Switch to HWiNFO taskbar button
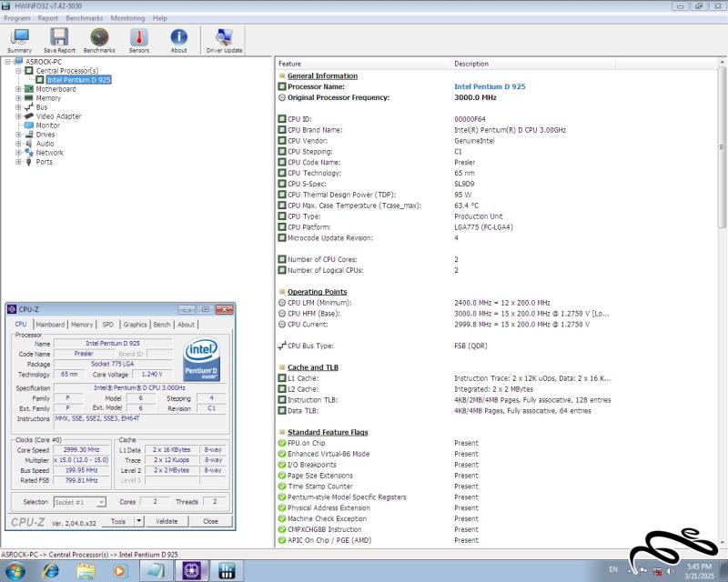 (x=227, y=570)
